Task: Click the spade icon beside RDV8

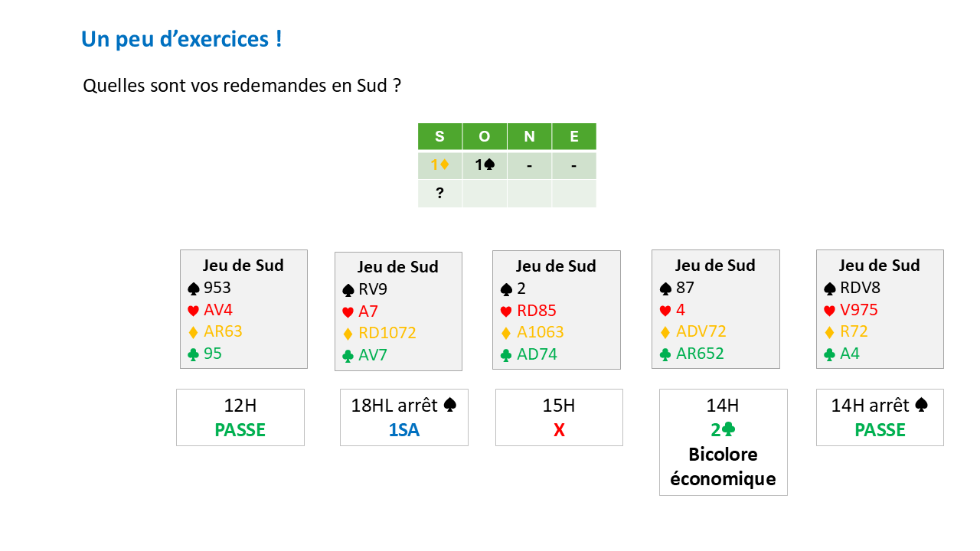Action: pos(829,289)
